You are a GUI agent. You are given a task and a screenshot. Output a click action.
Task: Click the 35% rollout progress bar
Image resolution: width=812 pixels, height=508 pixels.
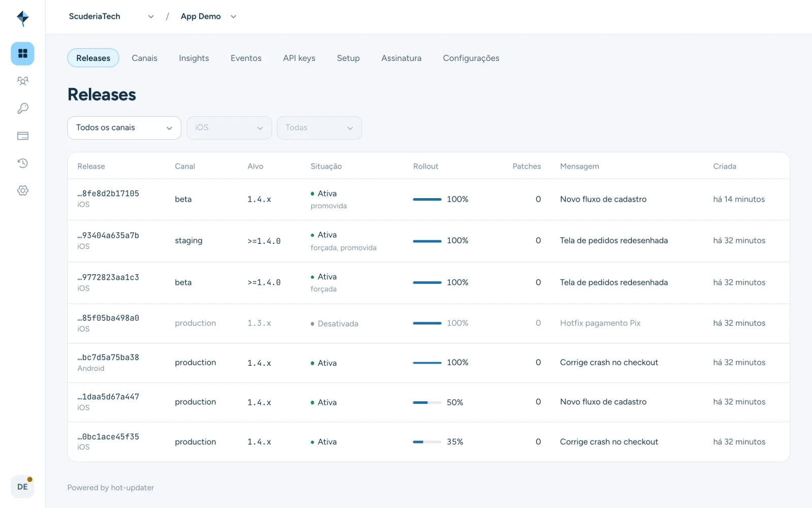click(427, 442)
